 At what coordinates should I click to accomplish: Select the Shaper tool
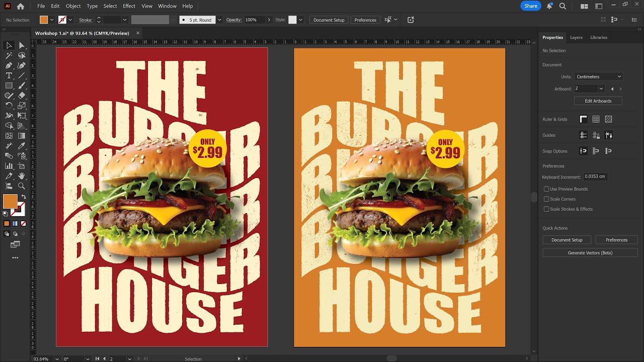9,96
